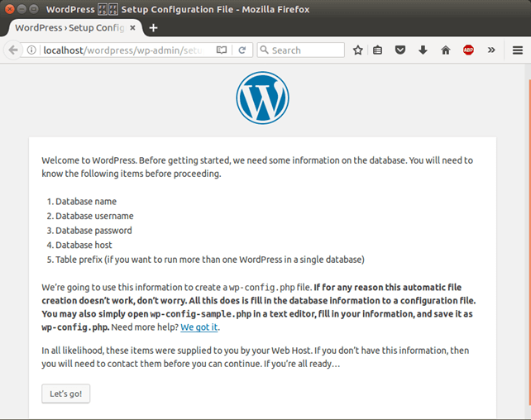Viewport: 531px width, 420px height.
Task: Click 'Database host' list item
Action: pos(84,245)
